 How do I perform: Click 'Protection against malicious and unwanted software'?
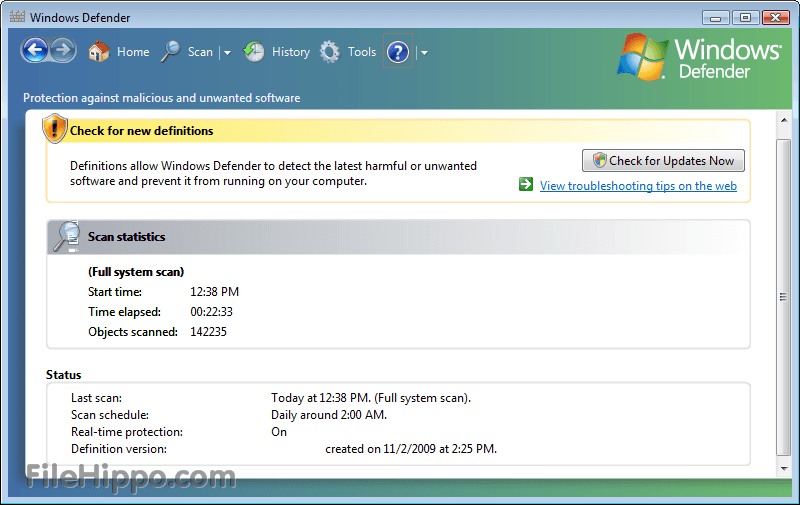[162, 98]
